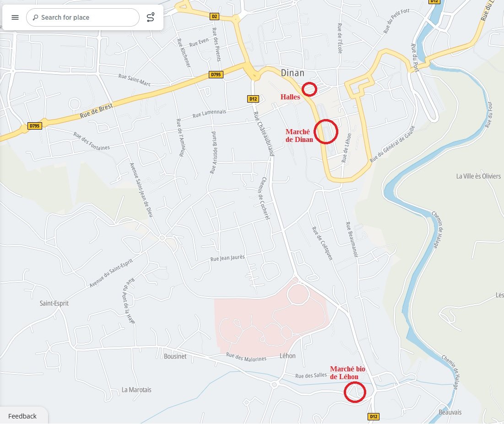Open the Feedback button
The image size is (504, 424).
pyautogui.click(x=22, y=416)
